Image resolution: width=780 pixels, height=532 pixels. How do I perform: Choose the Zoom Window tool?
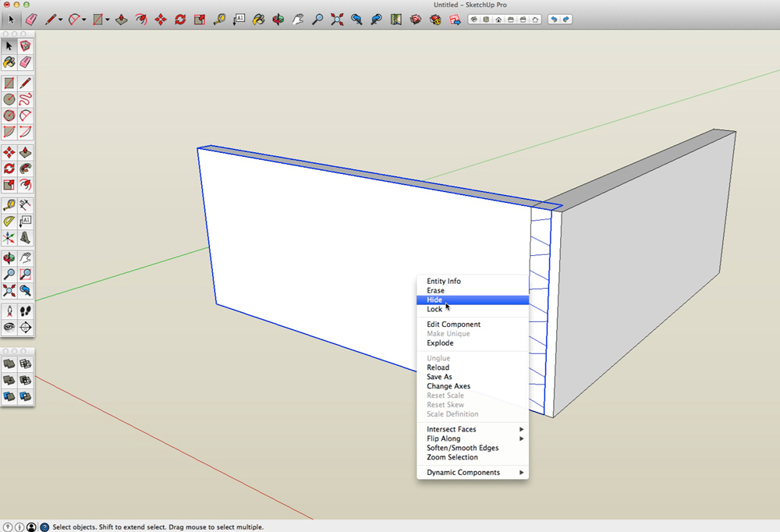pos(26,275)
